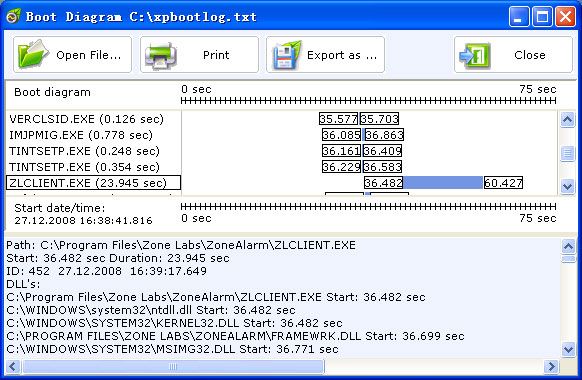Click the floppy disk Export icon
Screen dimensions: 582x380
(287, 55)
